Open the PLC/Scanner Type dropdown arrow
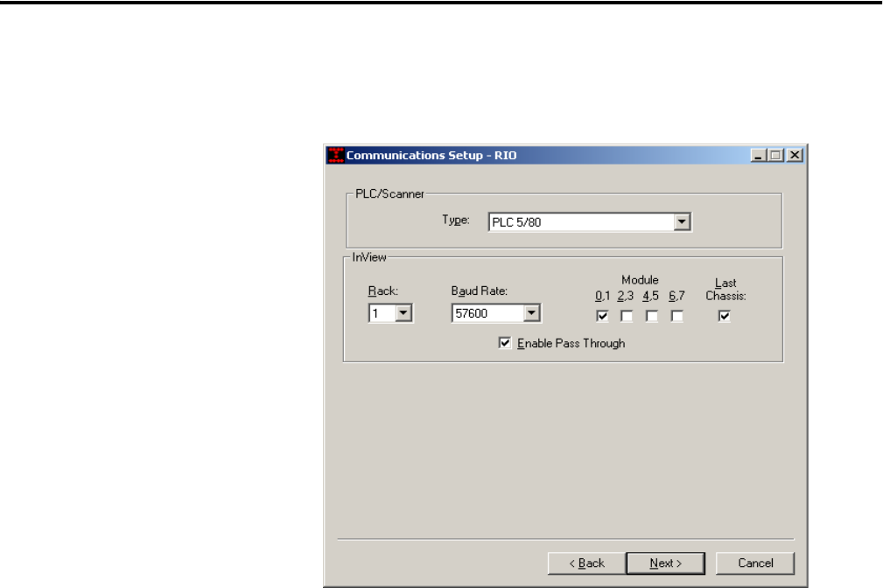883x588 pixels. pyautogui.click(x=682, y=222)
